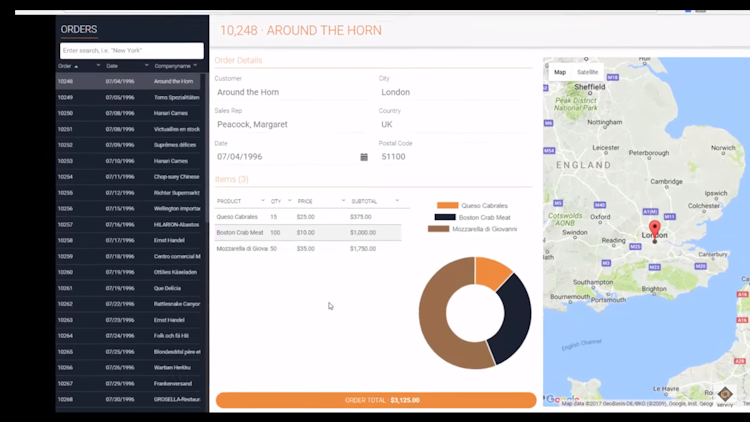This screenshot has width=750, height=422.
Task: Click the orders search field
Action: [132, 51]
